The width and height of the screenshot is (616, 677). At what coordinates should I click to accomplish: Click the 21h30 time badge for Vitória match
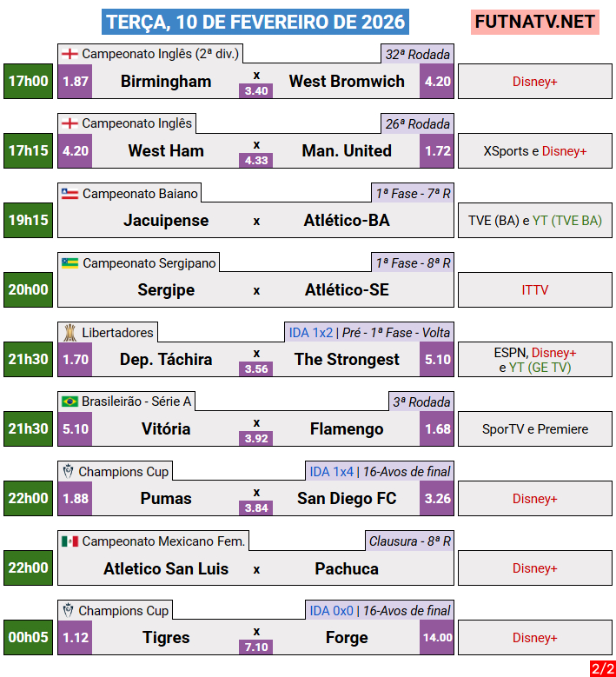coord(28,429)
